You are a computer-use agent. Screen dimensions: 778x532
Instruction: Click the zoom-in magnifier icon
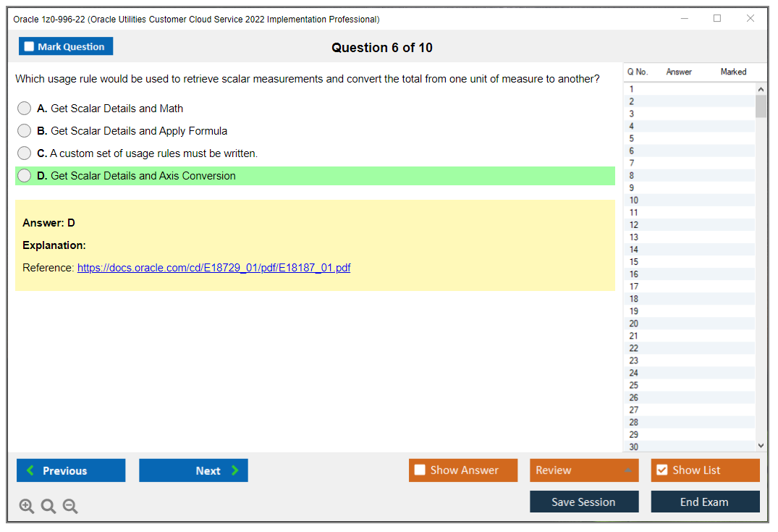27,506
